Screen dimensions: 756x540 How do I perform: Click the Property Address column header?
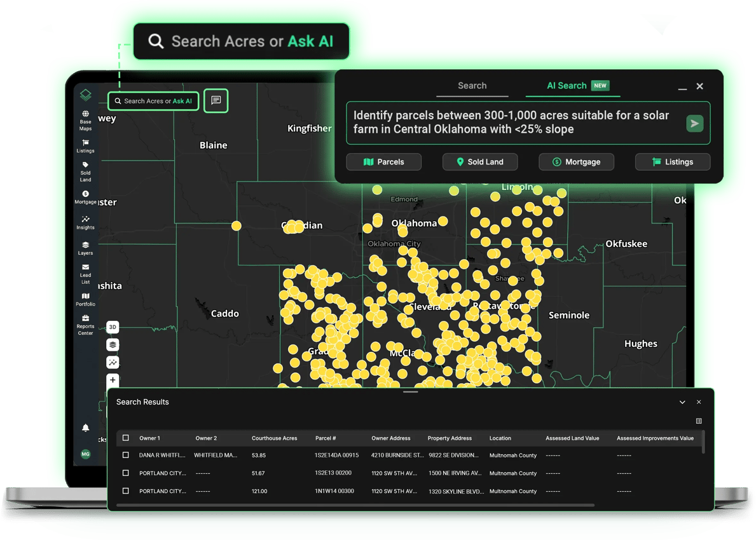point(450,438)
